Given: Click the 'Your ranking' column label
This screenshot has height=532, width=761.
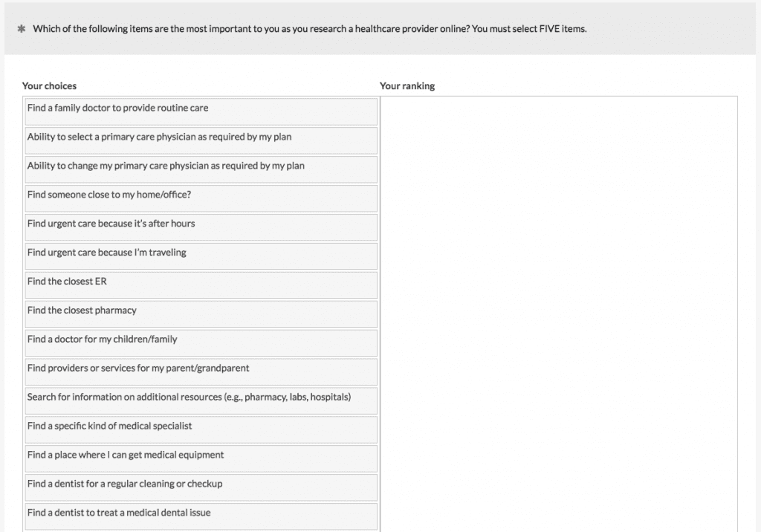Looking at the screenshot, I should pos(407,85).
